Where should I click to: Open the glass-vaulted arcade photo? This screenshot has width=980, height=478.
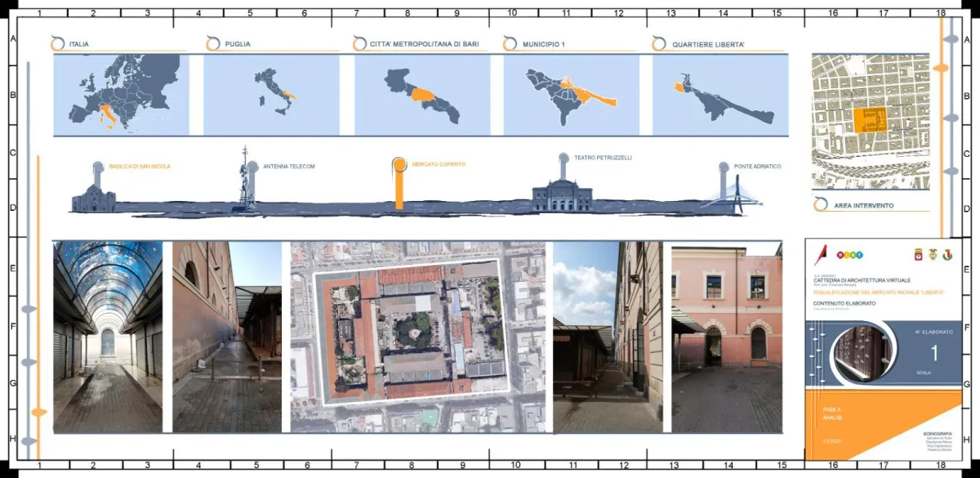point(107,336)
